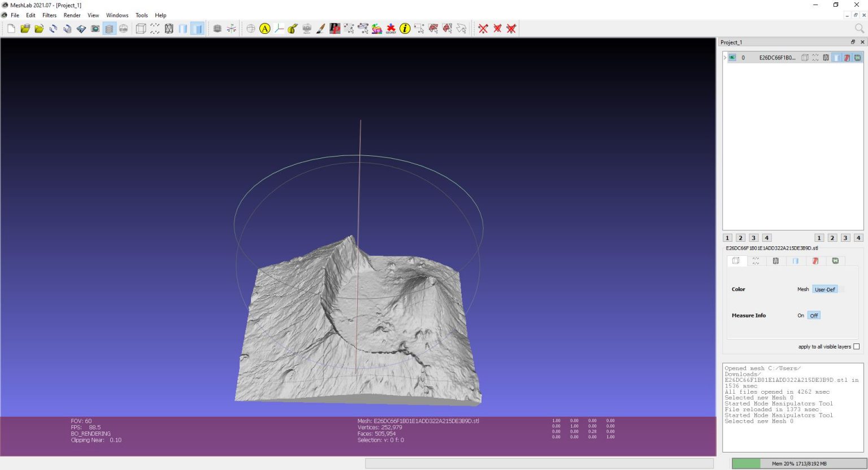Float the Project_1 dock panel
The width and height of the screenshot is (868, 470).
853,42
